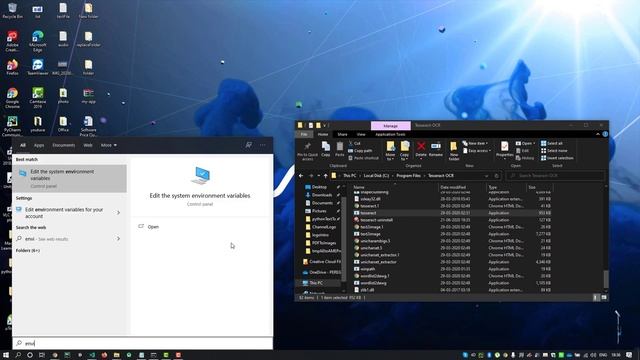Image resolution: width=640 pixels, height=360 pixels.
Task: Click History in the Open group
Action: tap(525, 158)
